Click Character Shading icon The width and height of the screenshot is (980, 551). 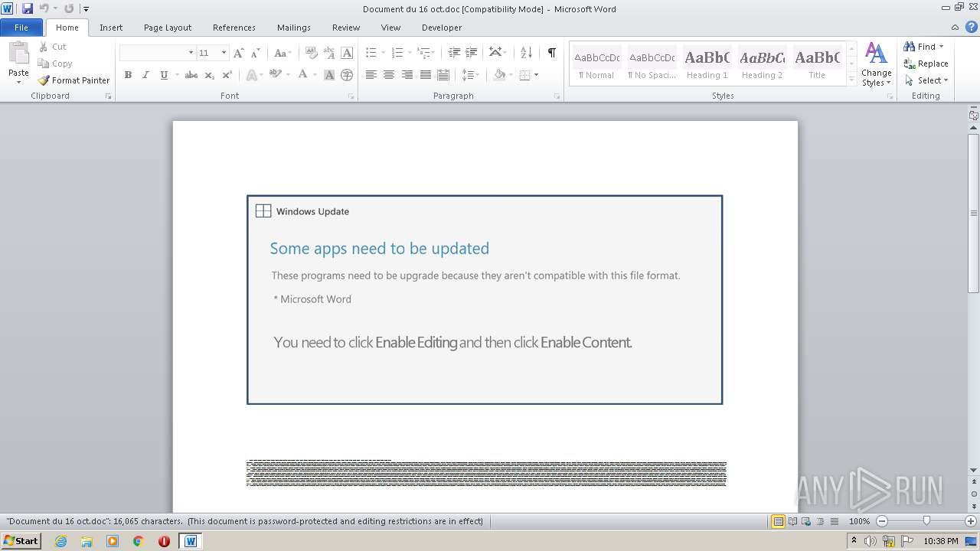tap(329, 75)
